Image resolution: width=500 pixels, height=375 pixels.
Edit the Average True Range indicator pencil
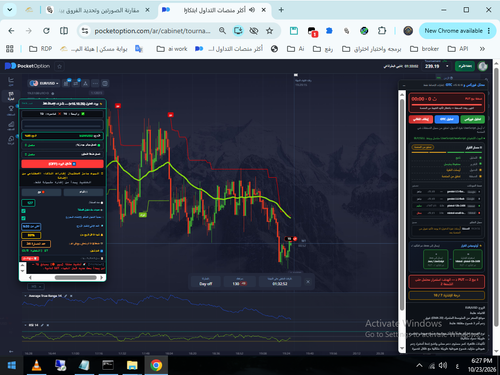pyautogui.click(x=66, y=296)
